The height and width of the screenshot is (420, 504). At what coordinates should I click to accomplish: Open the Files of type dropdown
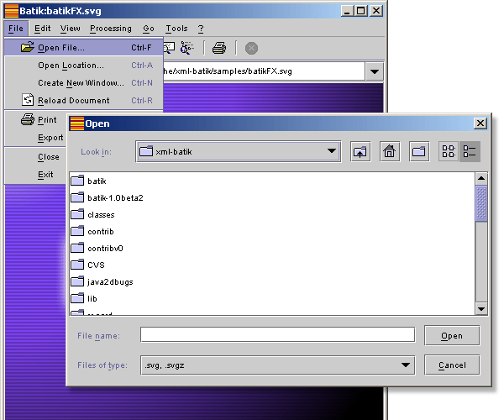(407, 365)
